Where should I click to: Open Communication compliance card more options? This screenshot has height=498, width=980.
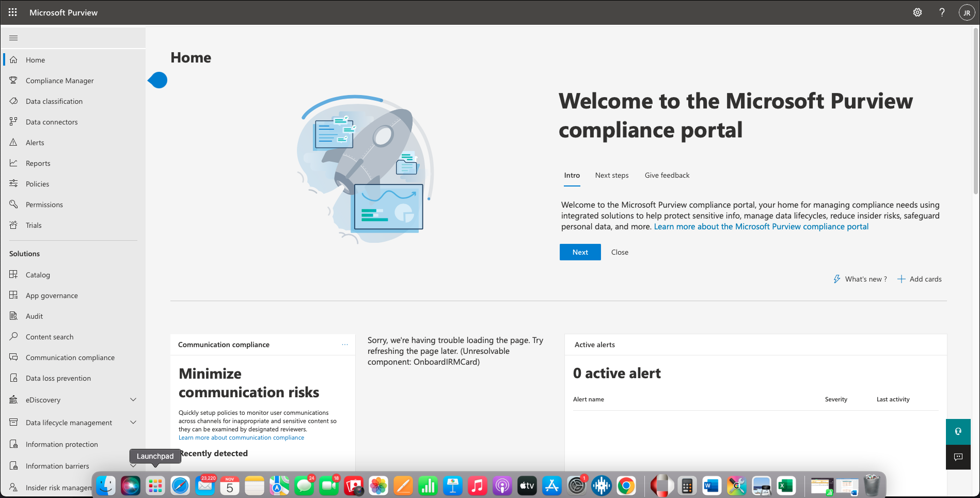(x=345, y=345)
